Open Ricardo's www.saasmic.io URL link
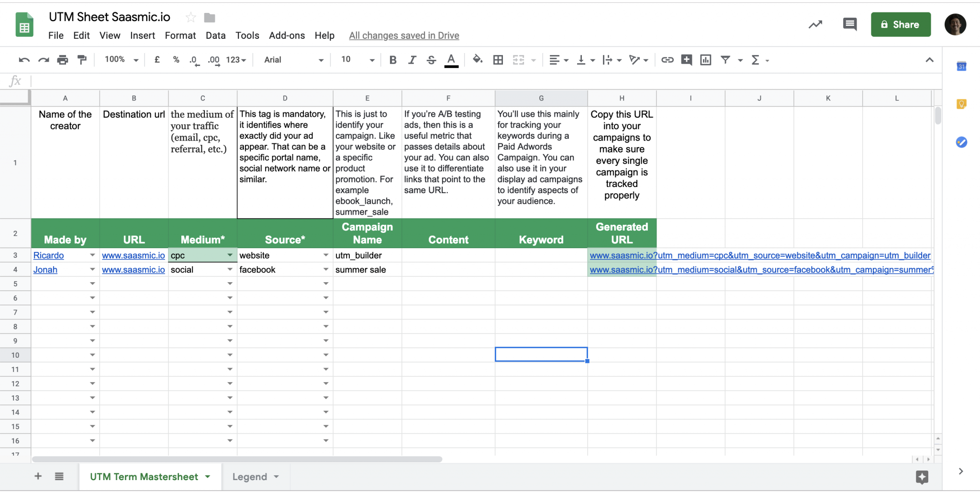Viewport: 980px width, 493px height. (x=133, y=255)
